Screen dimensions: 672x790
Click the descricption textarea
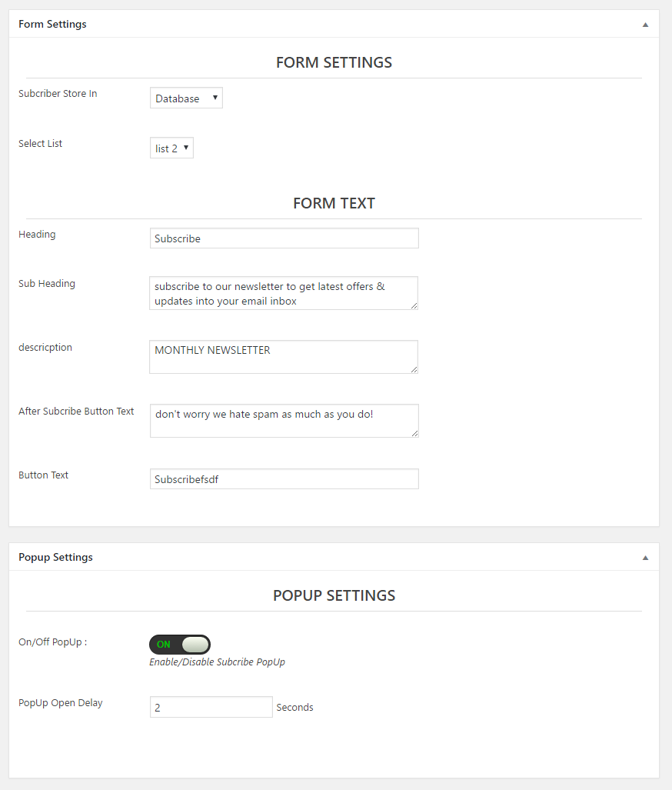tap(284, 357)
